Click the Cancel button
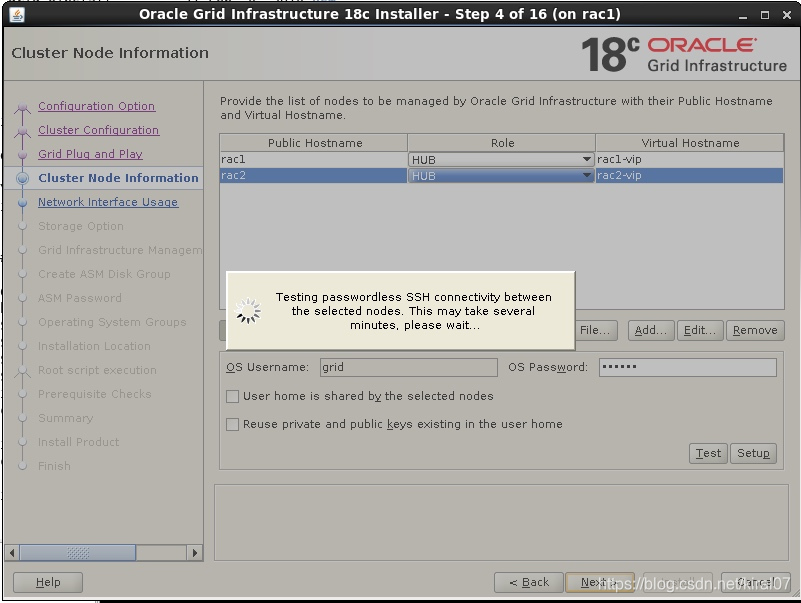Viewport: 801px width, 603px height. pyautogui.click(x=756, y=583)
